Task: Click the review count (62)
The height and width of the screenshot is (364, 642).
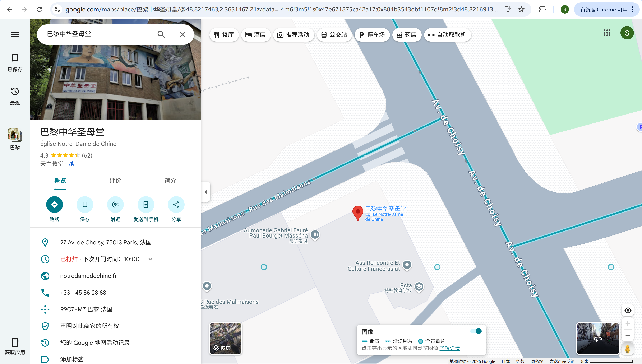Action: [87, 155]
